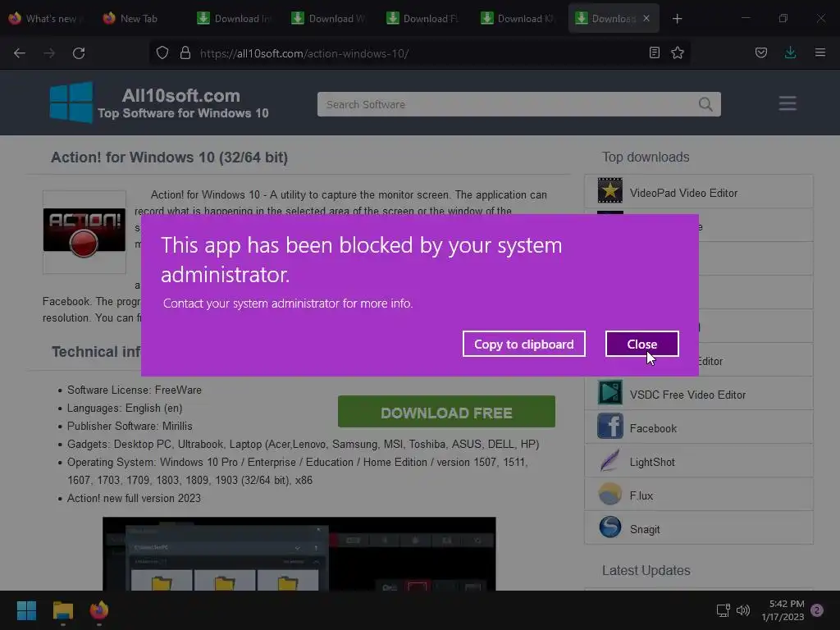
Task: Click the DOWNLOAD FREE button
Action: [x=446, y=412]
